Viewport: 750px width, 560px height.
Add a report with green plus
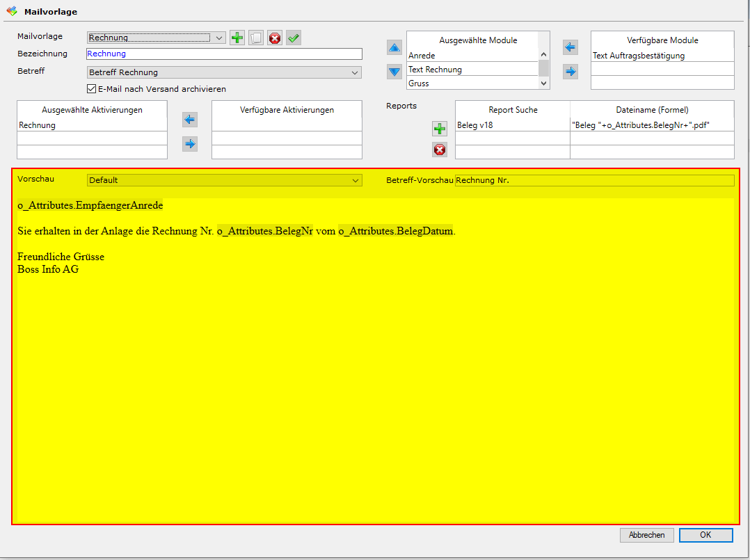click(x=440, y=129)
